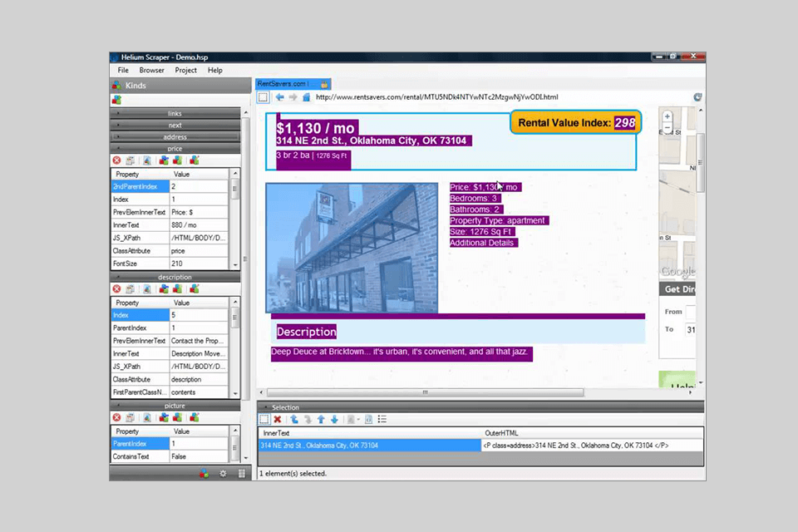Click the Kinds panel vertical scrollbar up arrow
The width and height of the screenshot is (798, 532).
click(246, 112)
